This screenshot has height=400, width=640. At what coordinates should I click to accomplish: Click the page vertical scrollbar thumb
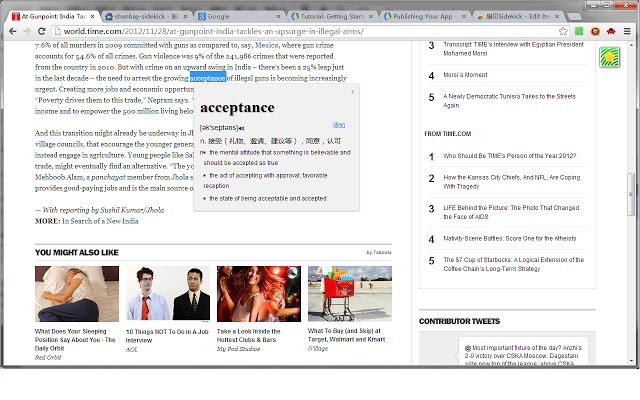(631, 194)
